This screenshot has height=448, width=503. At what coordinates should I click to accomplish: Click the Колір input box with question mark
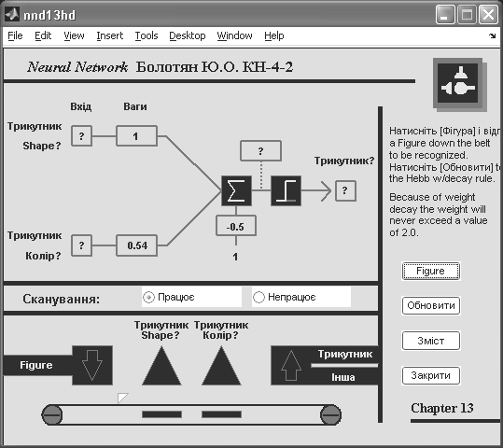(81, 245)
